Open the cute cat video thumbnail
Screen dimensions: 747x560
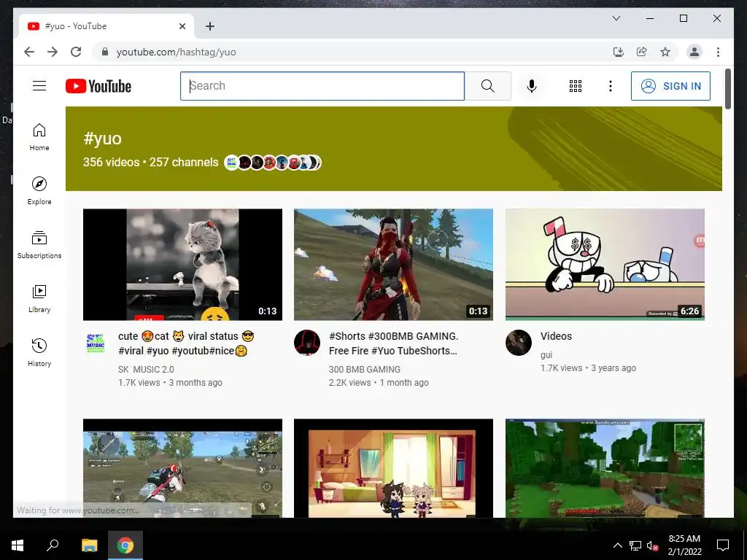pos(182,264)
